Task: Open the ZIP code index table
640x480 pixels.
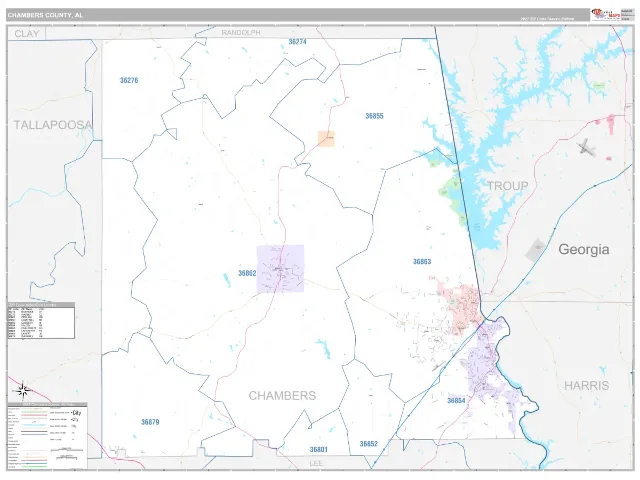Action: click(x=41, y=320)
